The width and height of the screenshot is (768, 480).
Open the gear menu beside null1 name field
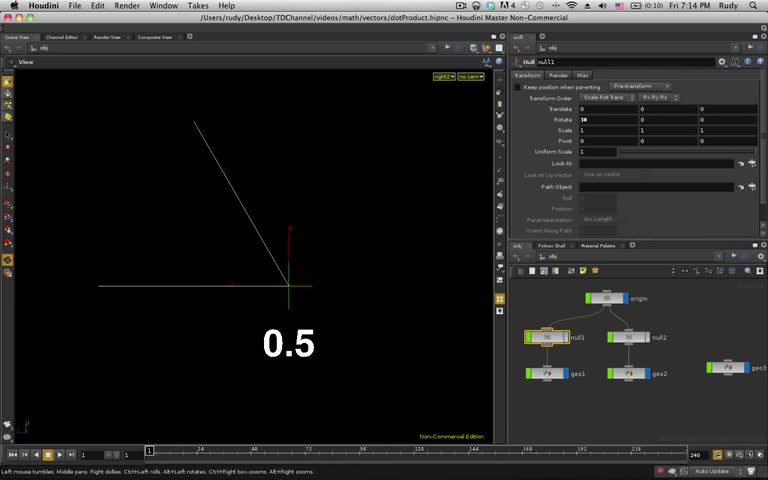click(x=722, y=62)
